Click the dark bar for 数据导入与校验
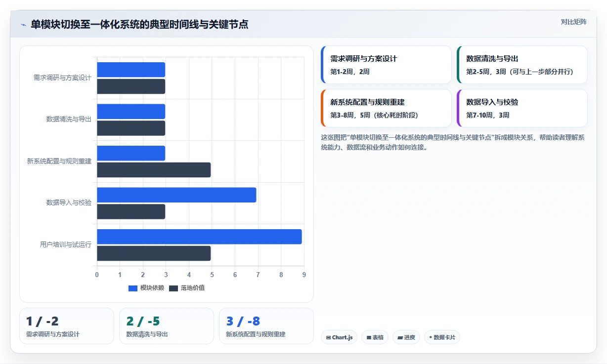Image resolution: width=607 pixels, height=364 pixels. [131, 212]
